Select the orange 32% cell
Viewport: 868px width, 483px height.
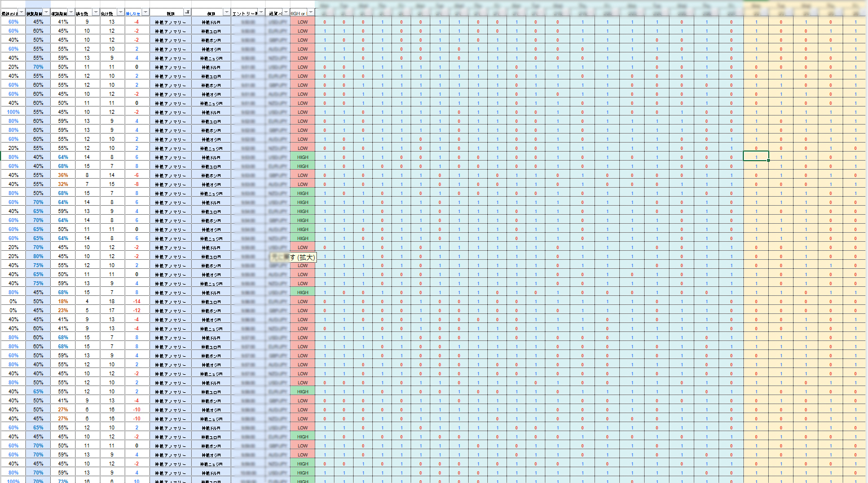[x=63, y=184]
